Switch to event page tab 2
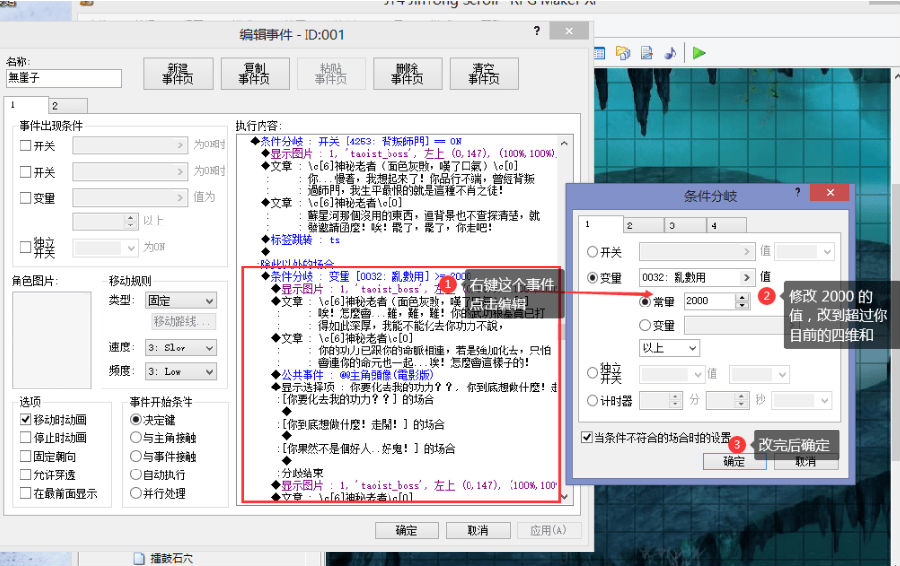The width and height of the screenshot is (900, 566). click(54, 105)
